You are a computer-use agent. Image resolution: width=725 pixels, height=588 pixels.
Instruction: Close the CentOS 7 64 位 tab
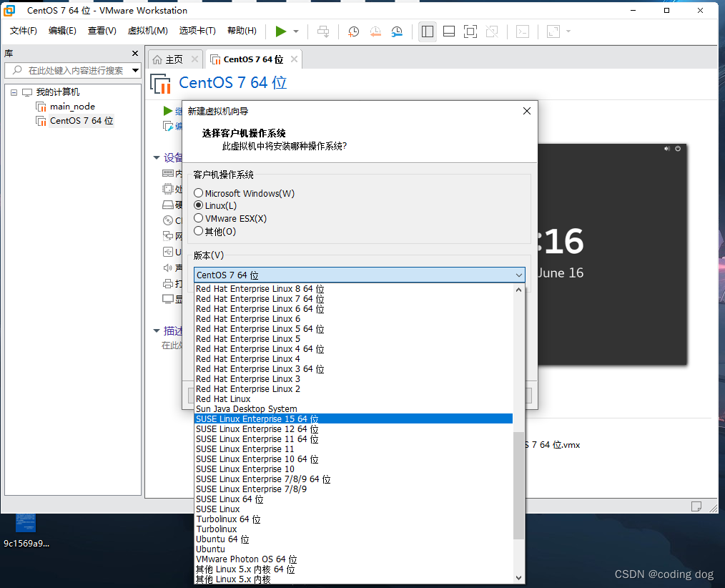[294, 59]
